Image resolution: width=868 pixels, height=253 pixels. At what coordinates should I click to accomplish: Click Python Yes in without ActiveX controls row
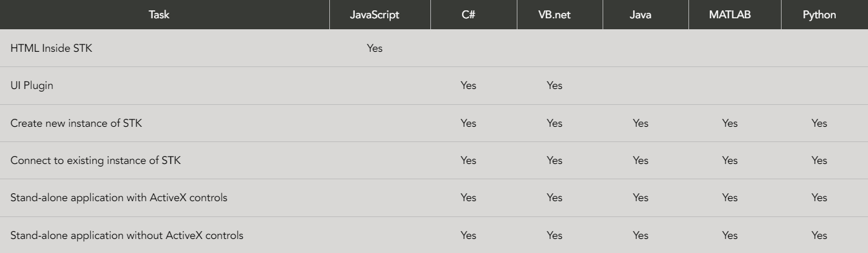click(819, 235)
